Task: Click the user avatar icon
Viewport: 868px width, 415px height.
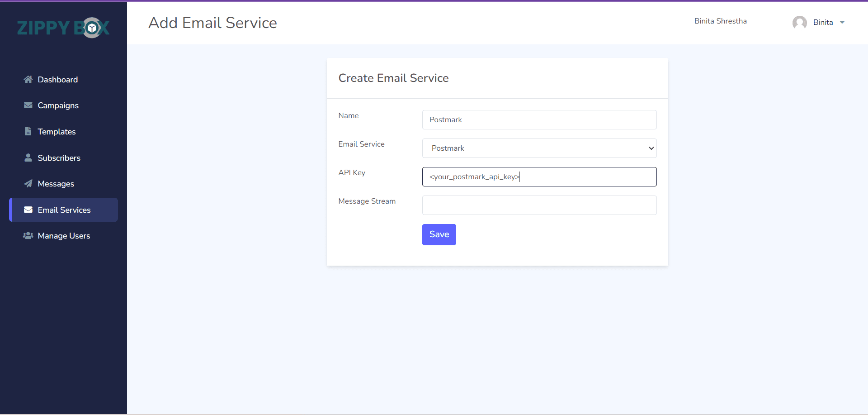Action: [x=800, y=23]
